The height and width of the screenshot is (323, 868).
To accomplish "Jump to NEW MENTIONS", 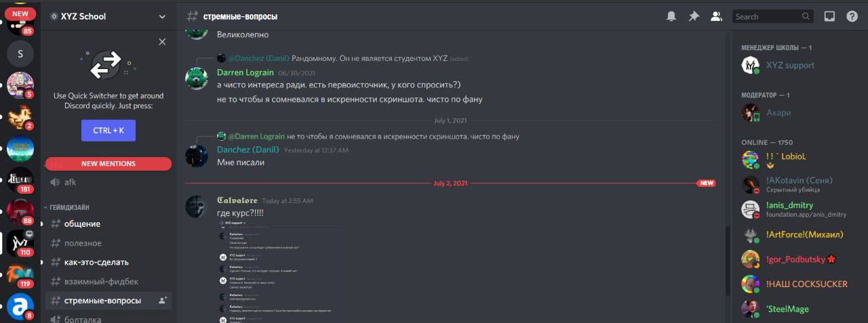I will [108, 164].
